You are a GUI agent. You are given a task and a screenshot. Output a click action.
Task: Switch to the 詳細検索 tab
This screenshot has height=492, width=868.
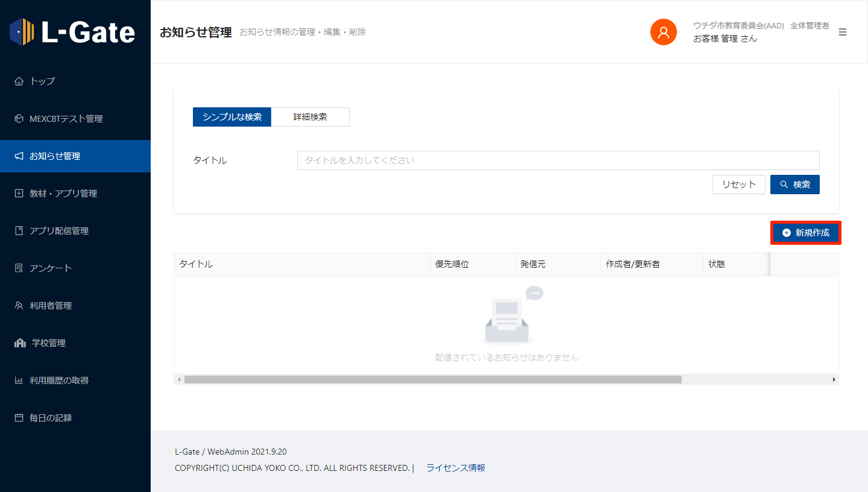click(310, 117)
